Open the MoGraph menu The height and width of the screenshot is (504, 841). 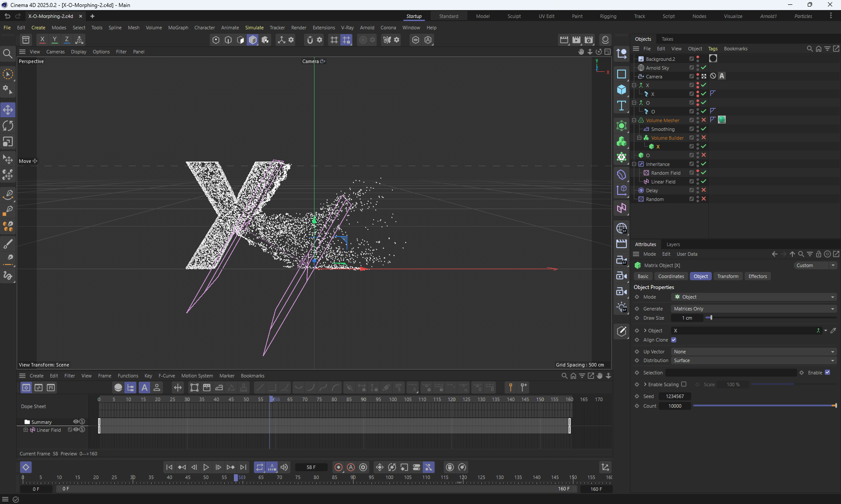pos(178,28)
